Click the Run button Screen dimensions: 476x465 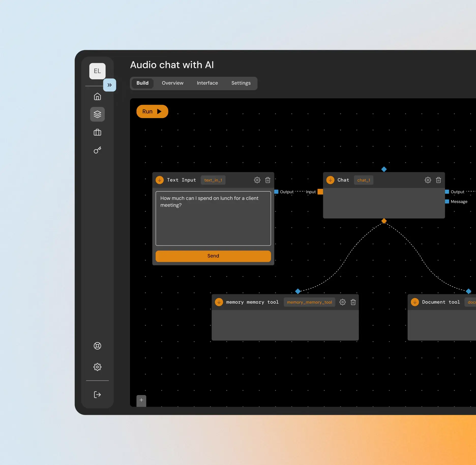coord(152,111)
